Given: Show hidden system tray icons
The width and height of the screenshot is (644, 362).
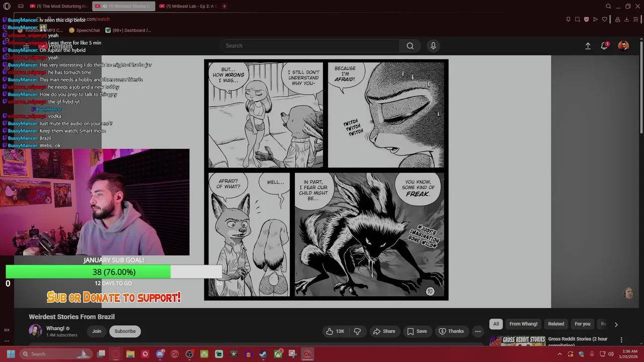Looking at the screenshot, I should coord(559,354).
